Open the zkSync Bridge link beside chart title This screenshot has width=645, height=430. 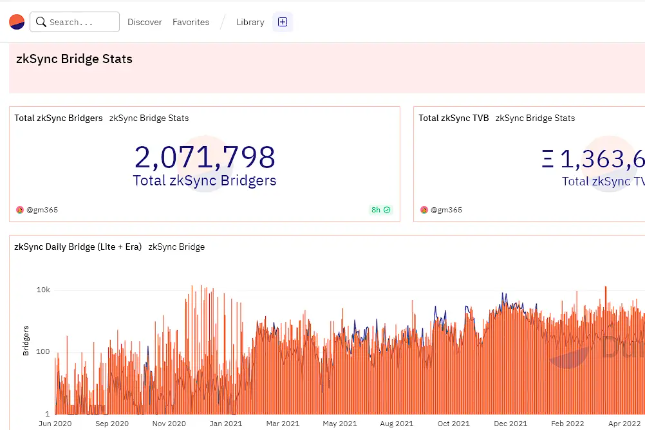(176, 247)
